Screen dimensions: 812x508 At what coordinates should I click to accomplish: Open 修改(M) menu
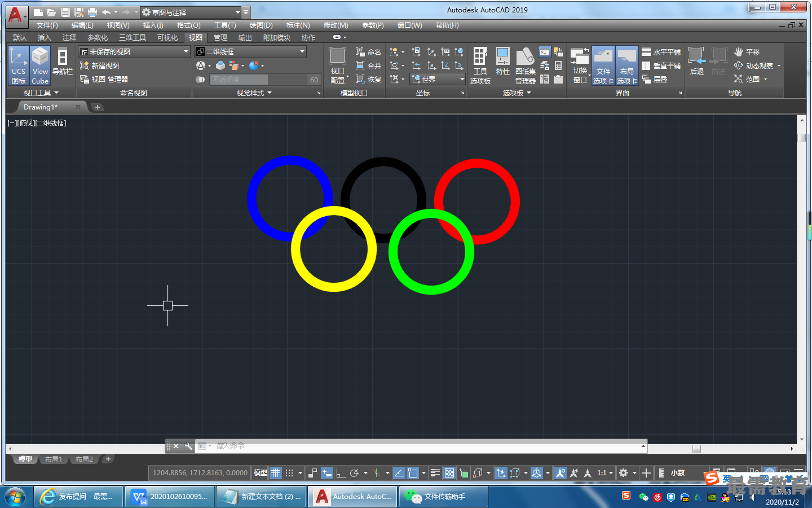(336, 25)
